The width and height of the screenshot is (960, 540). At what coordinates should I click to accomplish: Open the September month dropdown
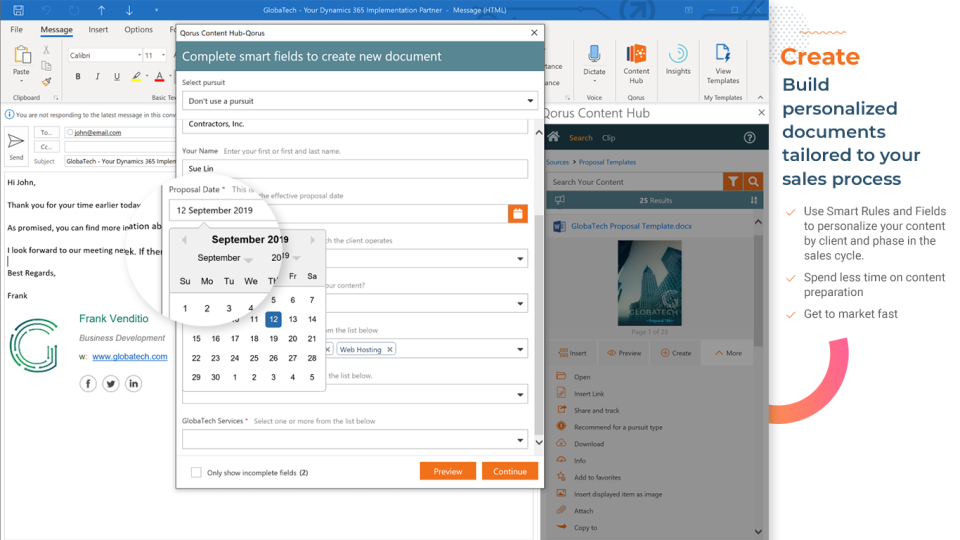pyautogui.click(x=225, y=258)
